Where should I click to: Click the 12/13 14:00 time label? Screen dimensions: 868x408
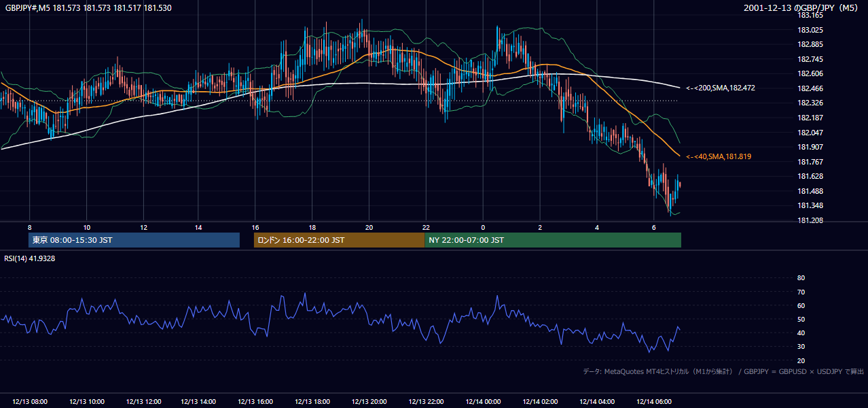click(200, 402)
